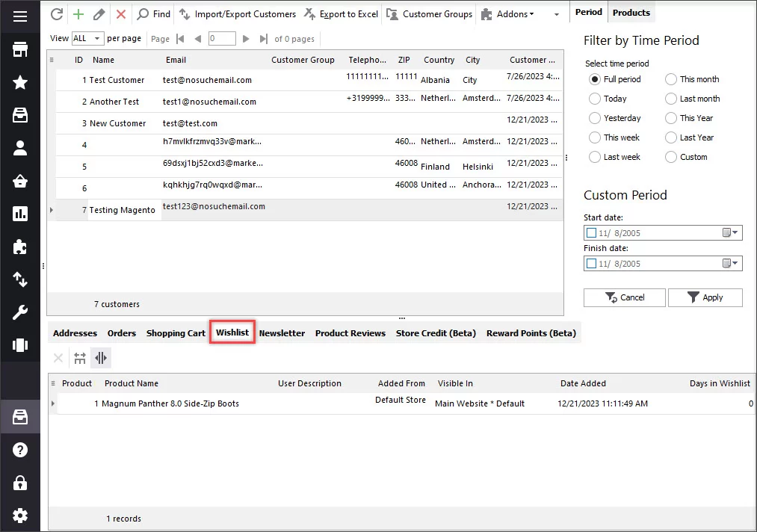Click the page number input field

click(x=222, y=39)
